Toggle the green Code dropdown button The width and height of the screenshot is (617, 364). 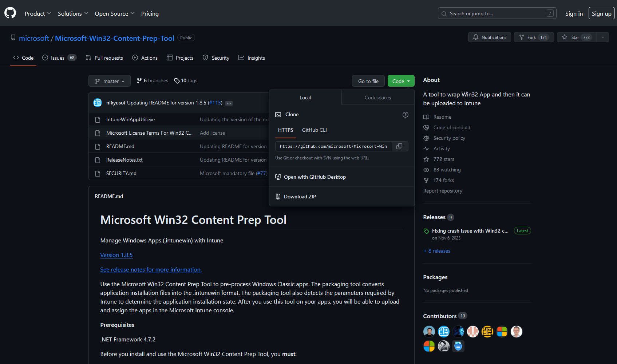click(x=401, y=81)
